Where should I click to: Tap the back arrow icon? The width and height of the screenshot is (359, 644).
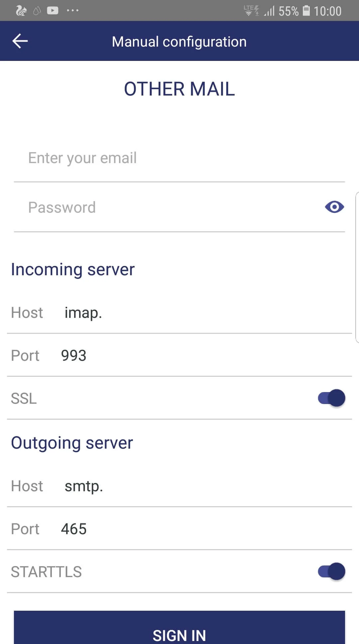(20, 41)
